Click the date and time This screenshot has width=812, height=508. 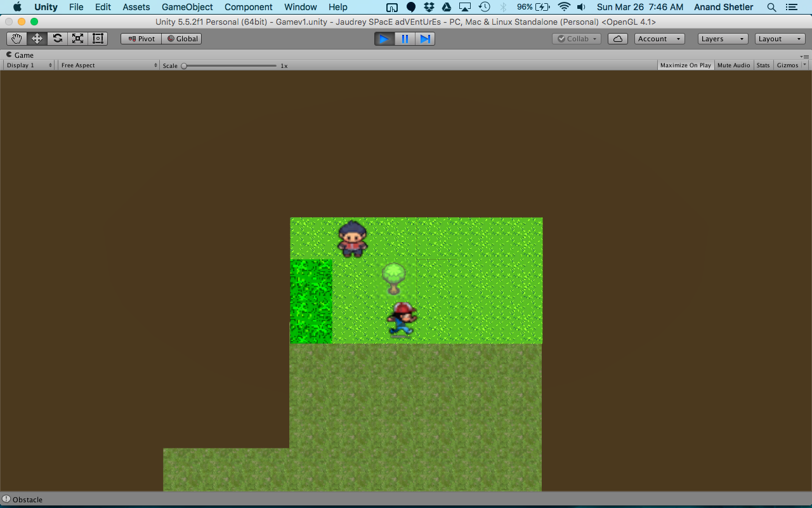(x=640, y=7)
